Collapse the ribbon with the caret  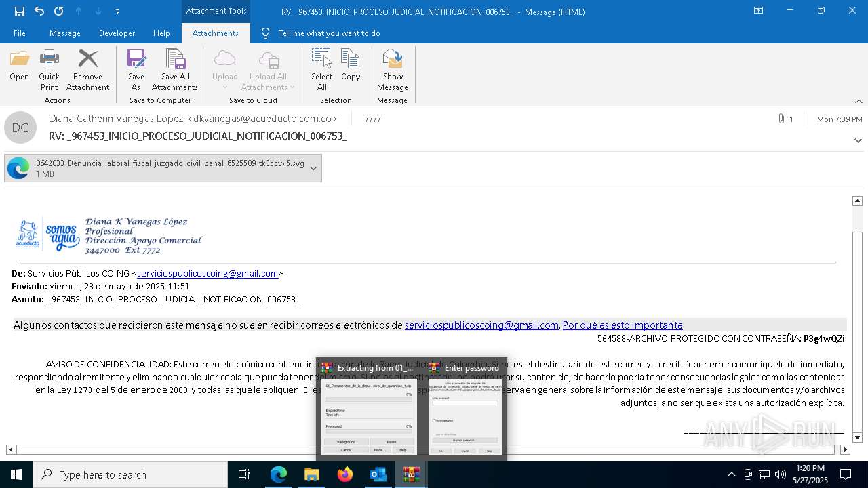pyautogui.click(x=859, y=101)
